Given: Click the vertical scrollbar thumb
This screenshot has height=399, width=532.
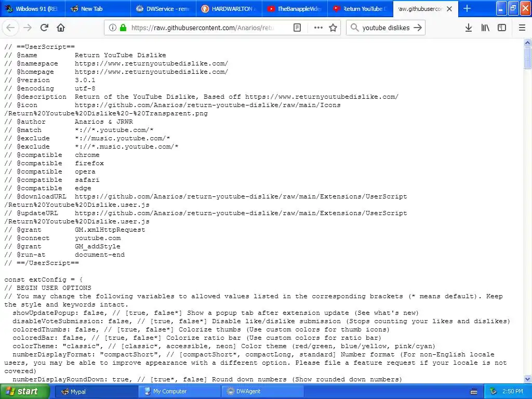Looking at the screenshot, I should tap(528, 58).
